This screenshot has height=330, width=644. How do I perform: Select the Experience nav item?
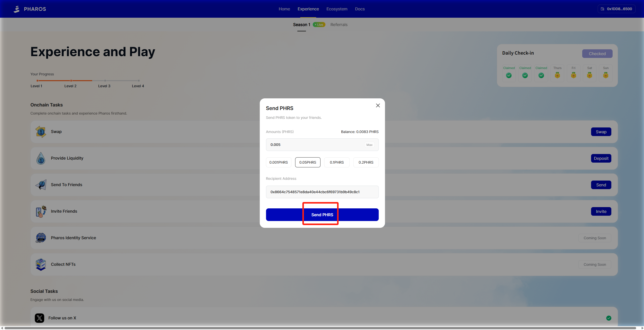click(308, 9)
